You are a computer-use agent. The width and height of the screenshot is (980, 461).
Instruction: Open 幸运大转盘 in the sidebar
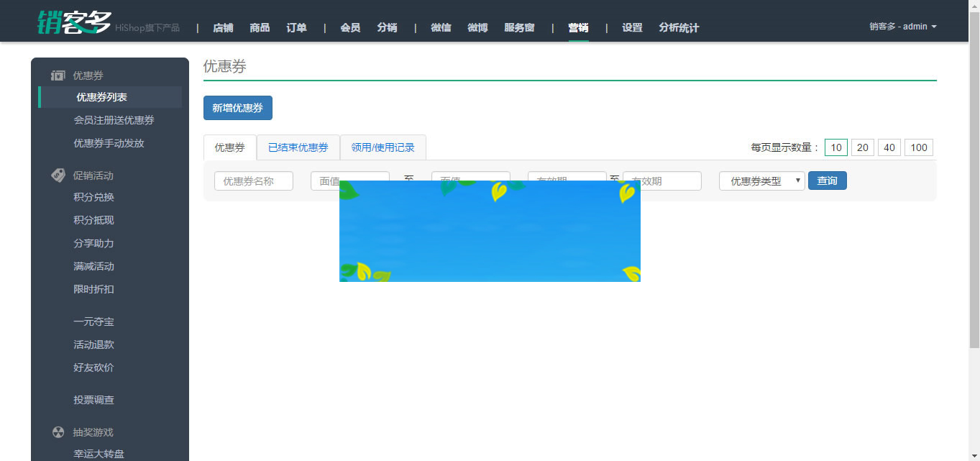click(x=98, y=453)
